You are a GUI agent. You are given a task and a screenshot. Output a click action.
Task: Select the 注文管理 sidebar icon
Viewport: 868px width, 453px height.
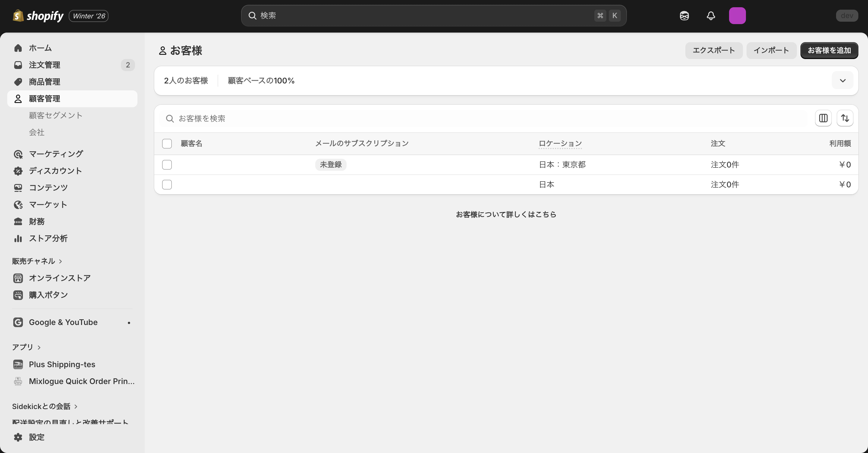point(18,65)
